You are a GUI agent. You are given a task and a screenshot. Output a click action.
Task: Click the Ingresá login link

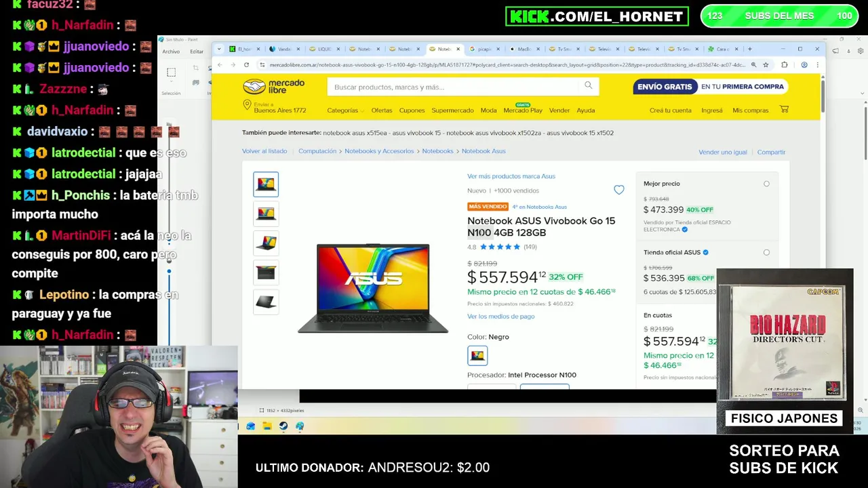click(712, 110)
